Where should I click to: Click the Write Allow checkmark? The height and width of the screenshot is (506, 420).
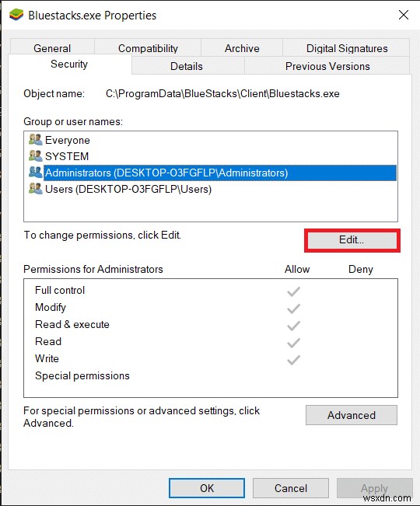coord(293,360)
